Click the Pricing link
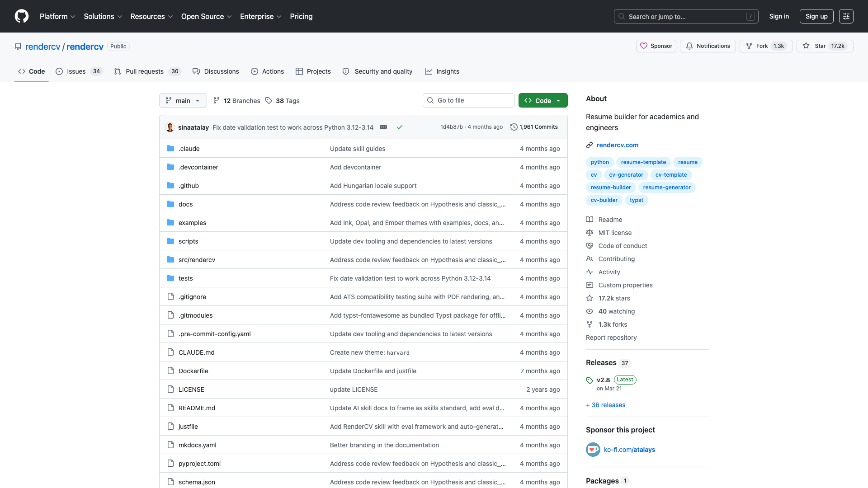The height and width of the screenshot is (488, 868). (x=301, y=16)
